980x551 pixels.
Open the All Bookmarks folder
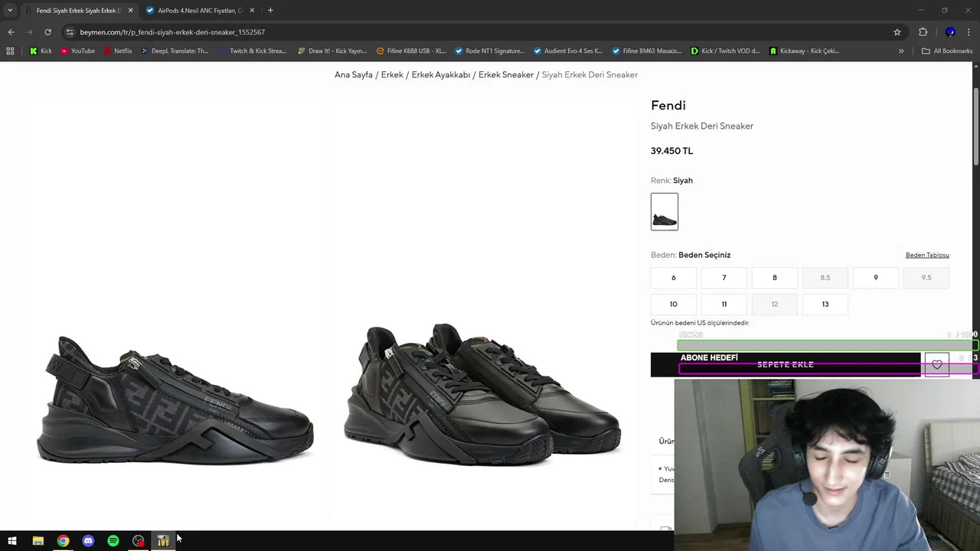[x=947, y=51]
